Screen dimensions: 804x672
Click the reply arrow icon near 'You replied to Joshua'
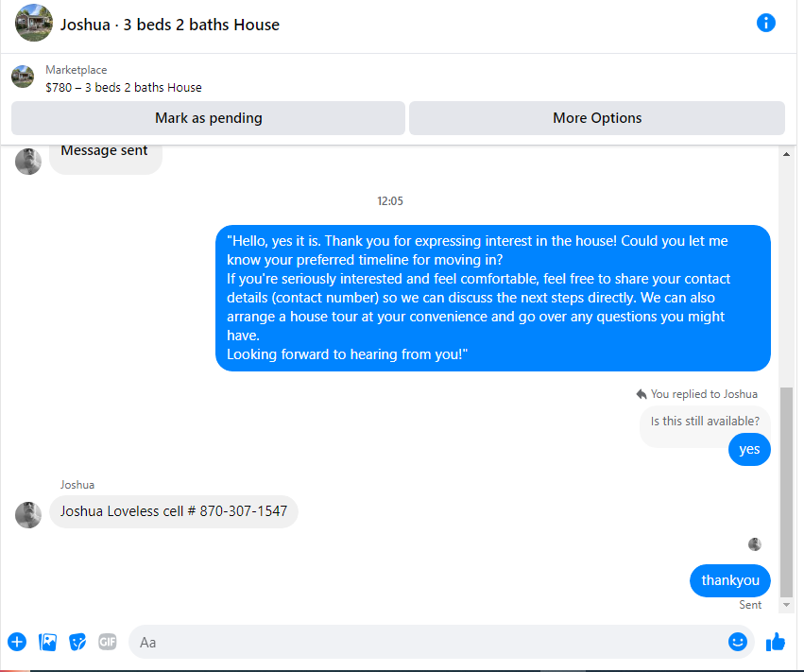tap(641, 394)
